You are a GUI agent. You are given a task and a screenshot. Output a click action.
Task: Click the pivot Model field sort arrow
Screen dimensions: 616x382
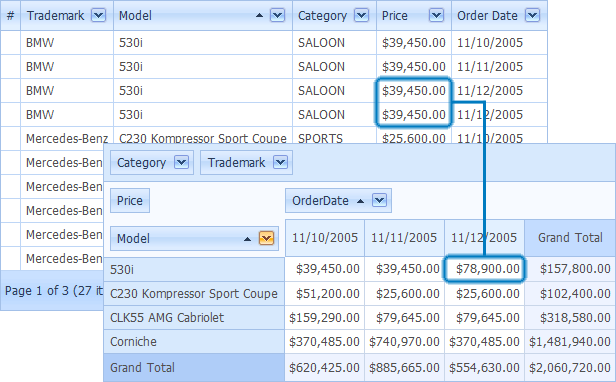pyautogui.click(x=247, y=239)
